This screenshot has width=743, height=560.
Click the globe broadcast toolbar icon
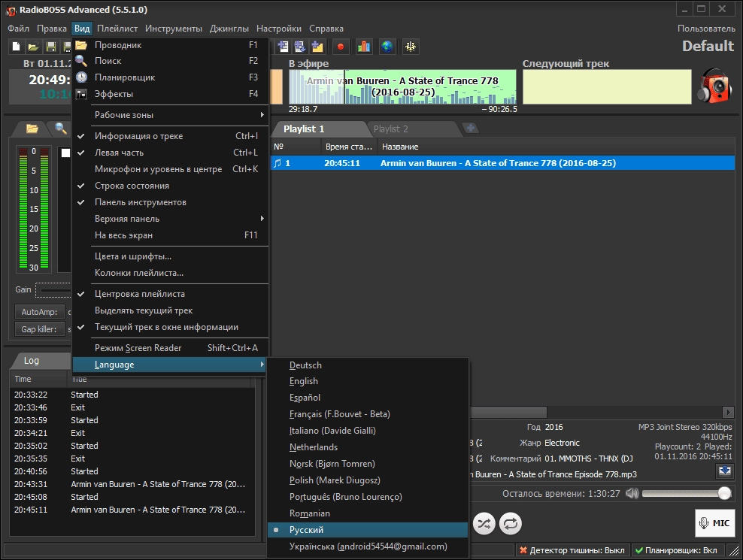pyautogui.click(x=387, y=47)
